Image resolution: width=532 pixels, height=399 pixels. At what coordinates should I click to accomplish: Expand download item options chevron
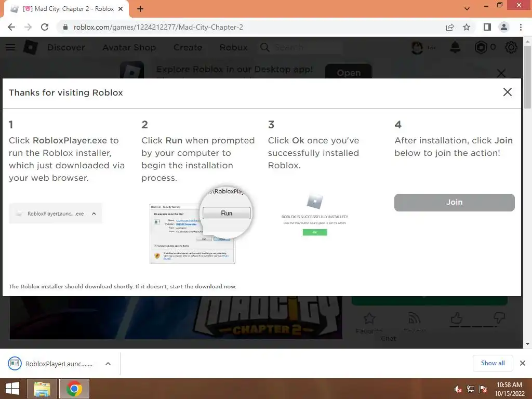click(x=108, y=364)
